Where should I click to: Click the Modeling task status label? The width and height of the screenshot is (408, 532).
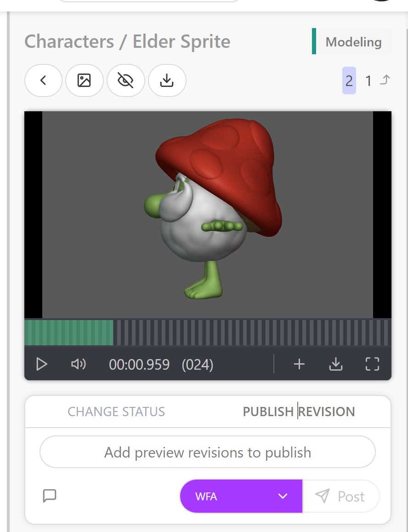353,41
